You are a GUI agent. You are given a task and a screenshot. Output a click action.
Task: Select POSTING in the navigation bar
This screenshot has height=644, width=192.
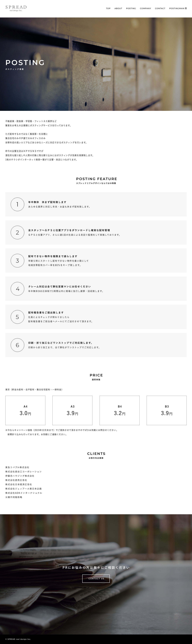point(131,9)
